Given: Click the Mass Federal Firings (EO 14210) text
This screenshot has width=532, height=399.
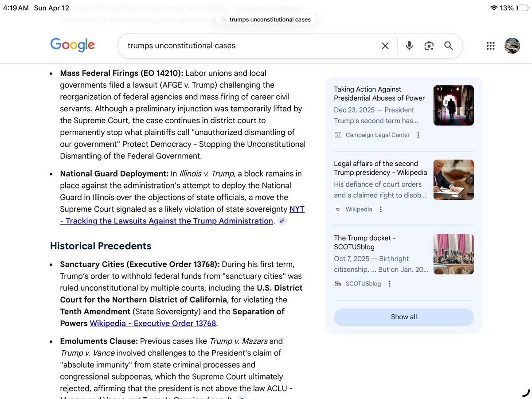Looking at the screenshot, I should point(121,73).
